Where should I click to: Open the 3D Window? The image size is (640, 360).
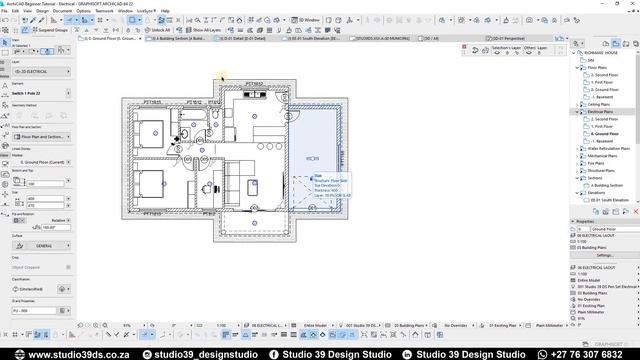305,20
